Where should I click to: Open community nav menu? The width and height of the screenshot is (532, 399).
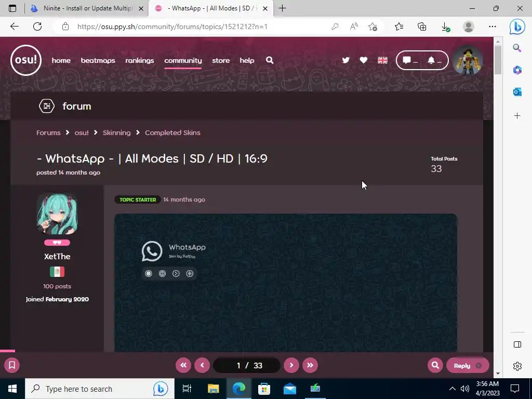click(183, 60)
